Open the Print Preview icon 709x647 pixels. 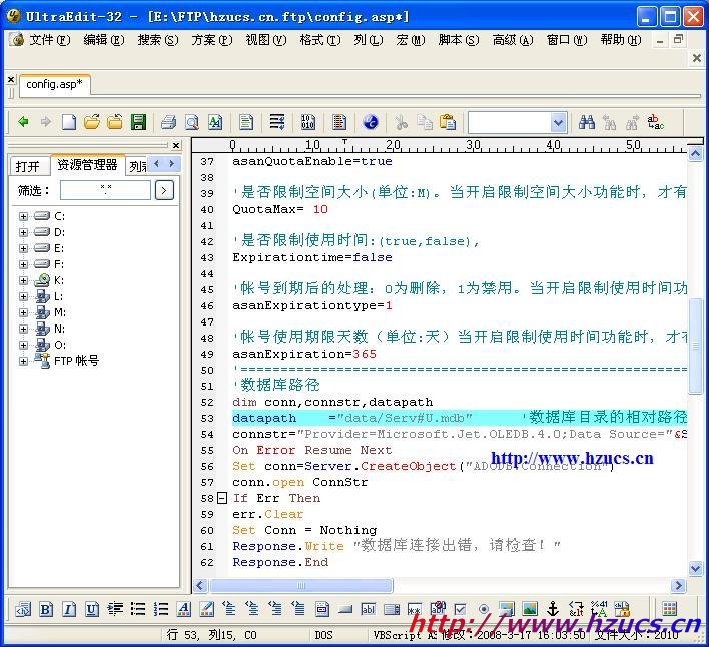point(191,122)
